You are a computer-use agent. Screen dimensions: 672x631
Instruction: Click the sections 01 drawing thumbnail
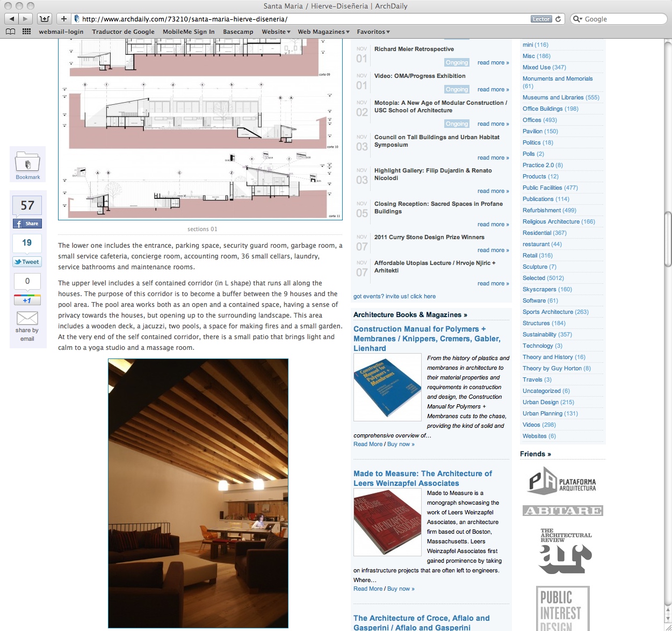tap(200, 129)
